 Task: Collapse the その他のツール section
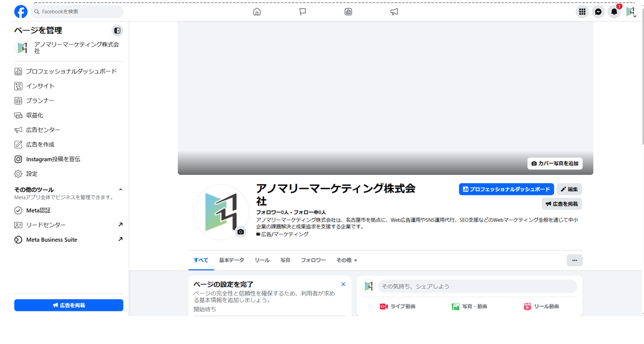click(x=120, y=190)
